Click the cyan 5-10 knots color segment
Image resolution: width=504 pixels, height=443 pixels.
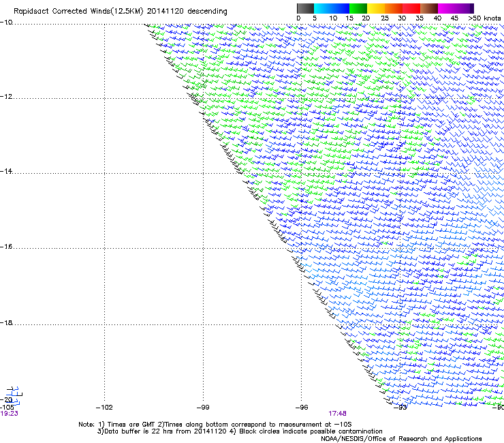pyautogui.click(x=323, y=8)
